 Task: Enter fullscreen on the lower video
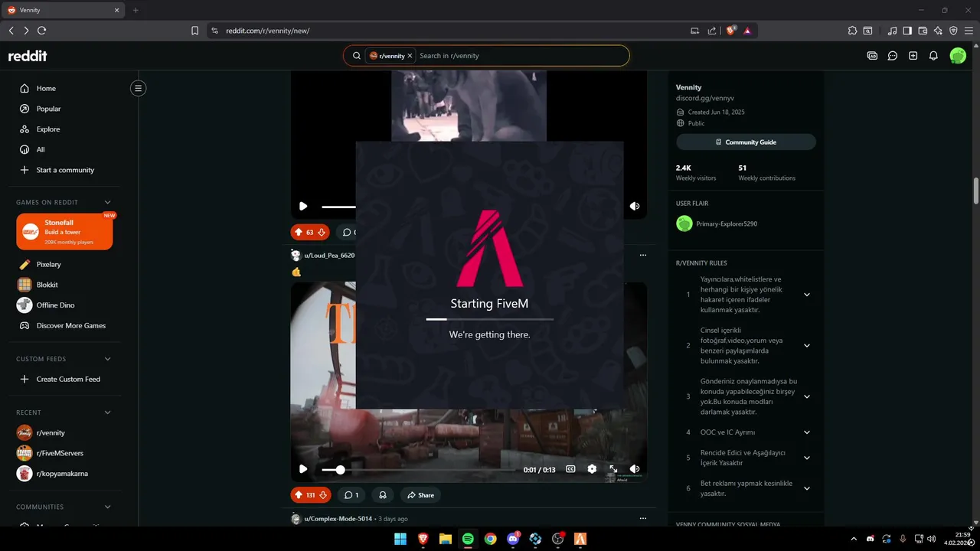click(613, 469)
